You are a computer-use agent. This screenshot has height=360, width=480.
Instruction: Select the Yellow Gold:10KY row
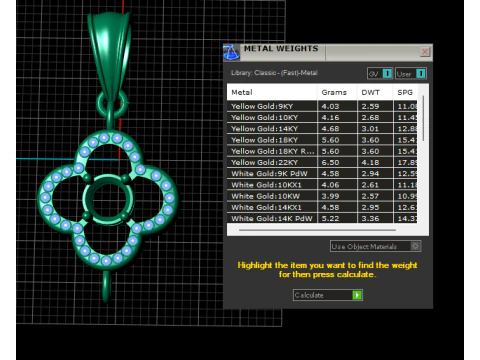(322, 117)
